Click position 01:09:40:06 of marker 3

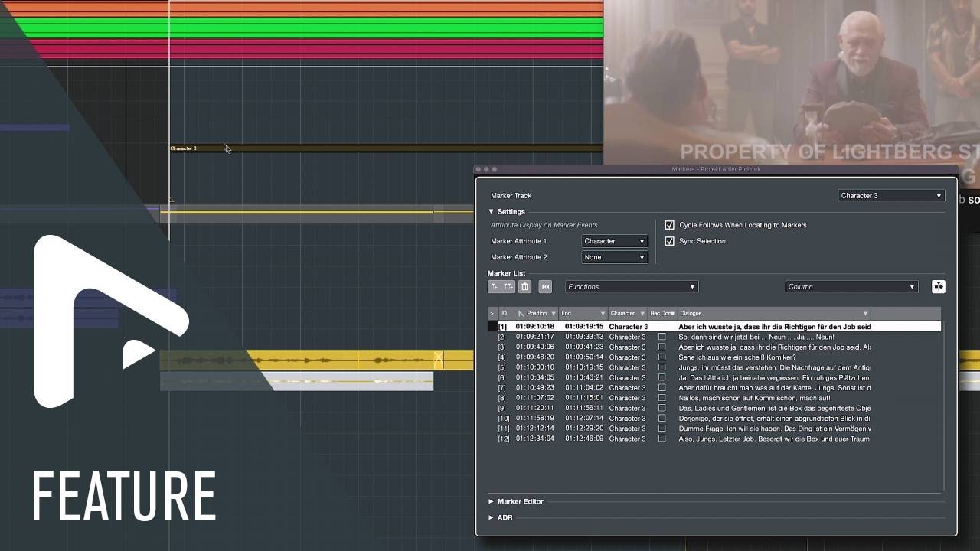(534, 347)
